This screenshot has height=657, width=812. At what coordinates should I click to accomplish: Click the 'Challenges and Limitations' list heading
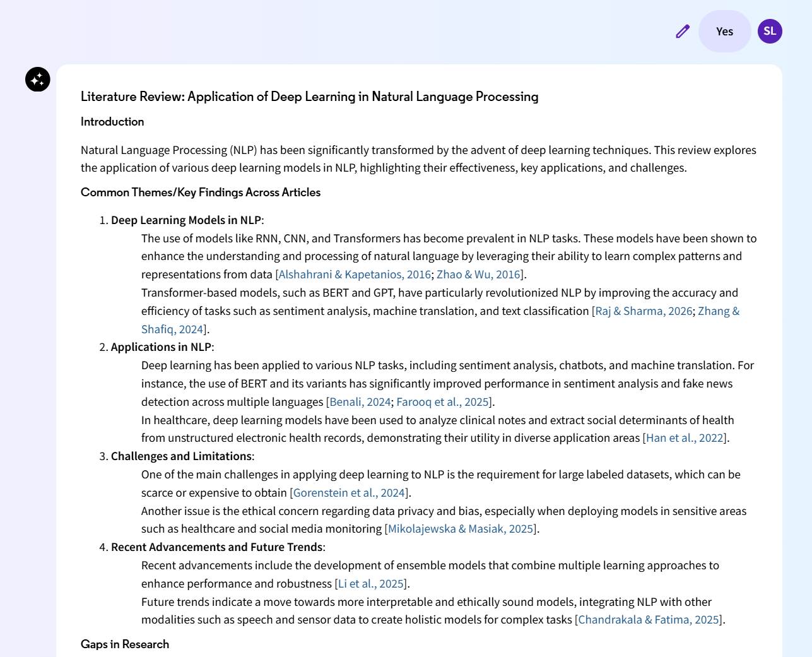click(182, 456)
